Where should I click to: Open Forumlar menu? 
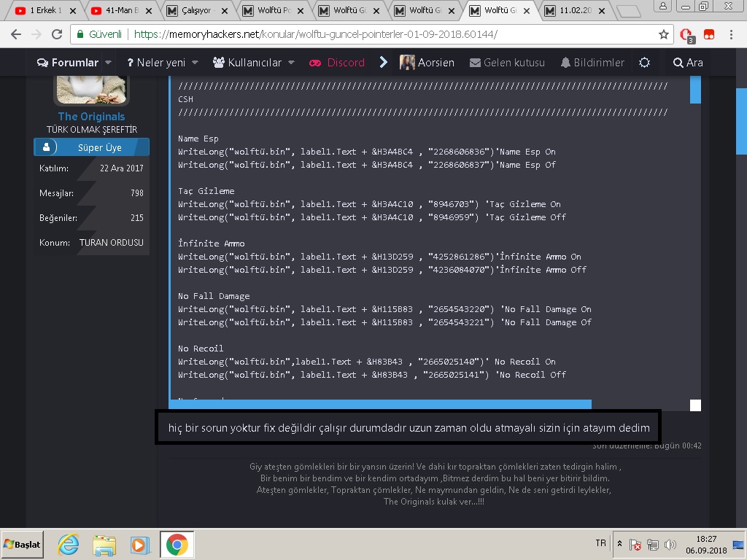tap(68, 63)
